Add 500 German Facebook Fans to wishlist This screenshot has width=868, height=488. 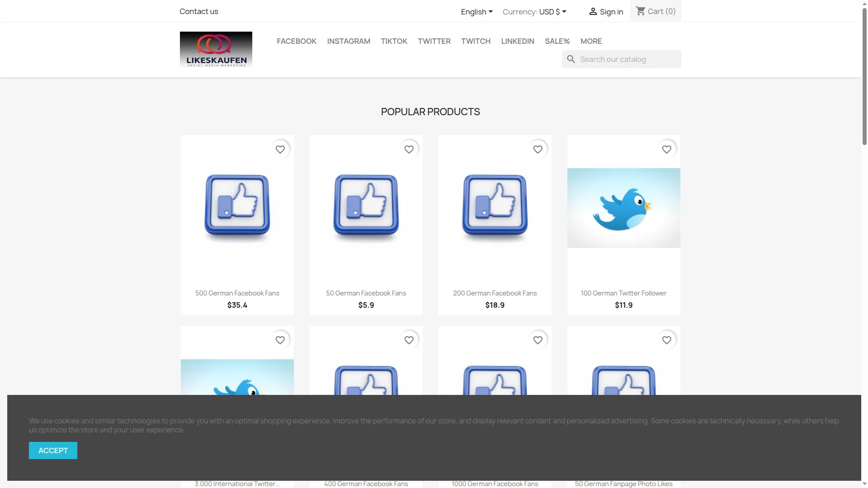(x=280, y=149)
